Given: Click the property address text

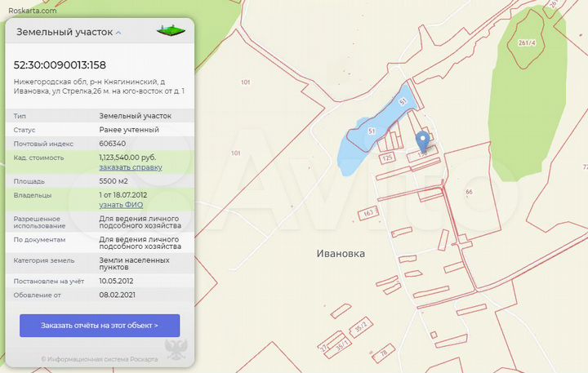Looking at the screenshot, I should 99,87.
